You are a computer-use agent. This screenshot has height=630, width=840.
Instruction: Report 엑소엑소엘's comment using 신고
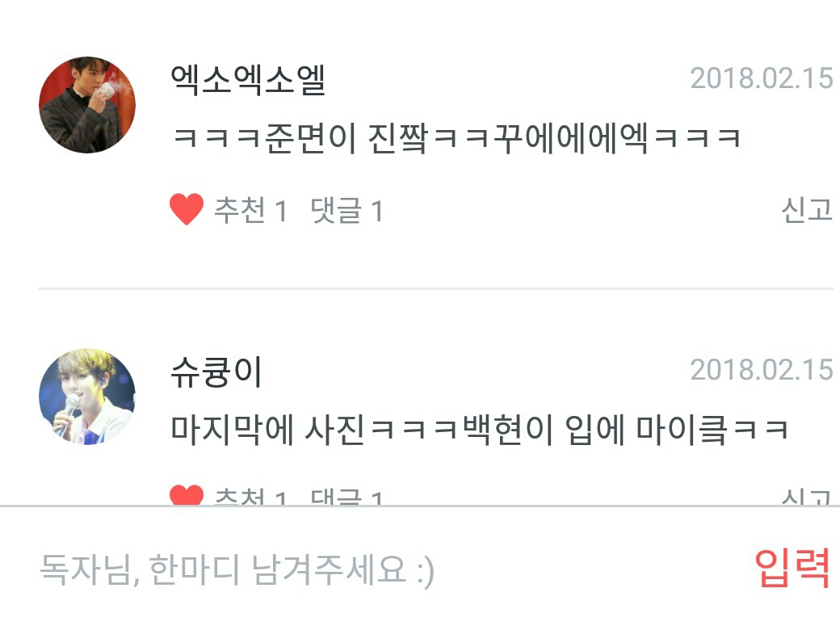[807, 209]
